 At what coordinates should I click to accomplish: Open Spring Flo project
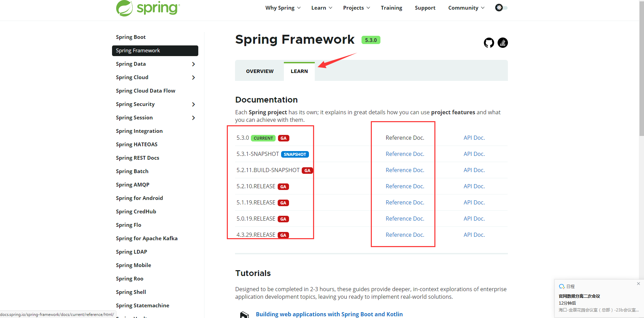point(129,225)
